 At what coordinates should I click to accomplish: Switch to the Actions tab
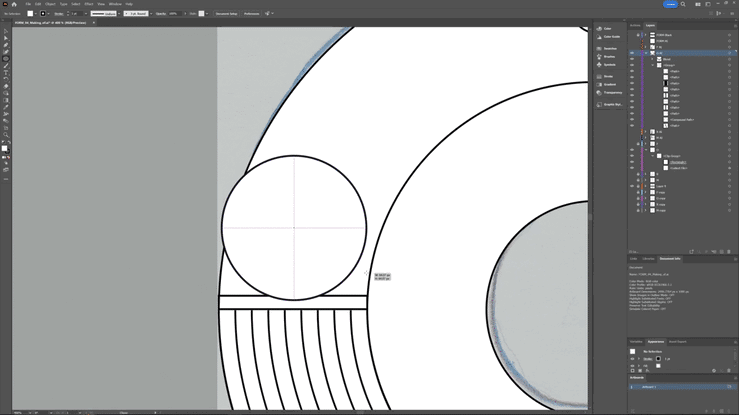click(635, 25)
